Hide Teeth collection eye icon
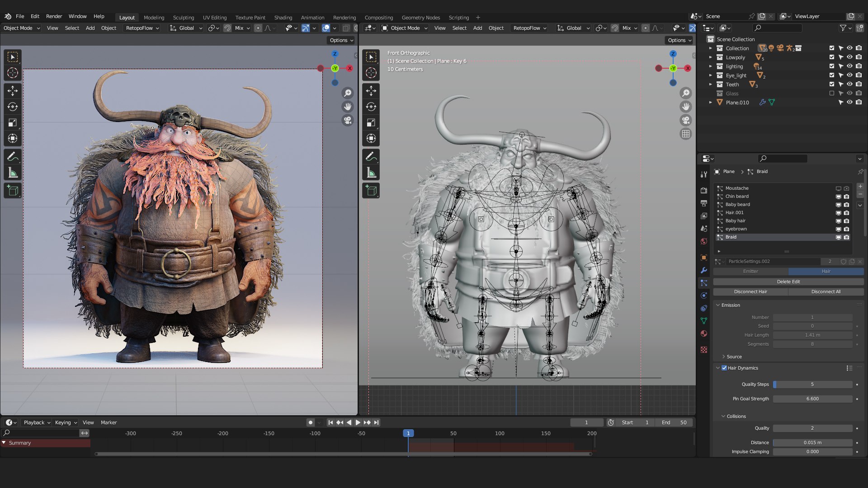The width and height of the screenshot is (868, 488). click(x=849, y=84)
